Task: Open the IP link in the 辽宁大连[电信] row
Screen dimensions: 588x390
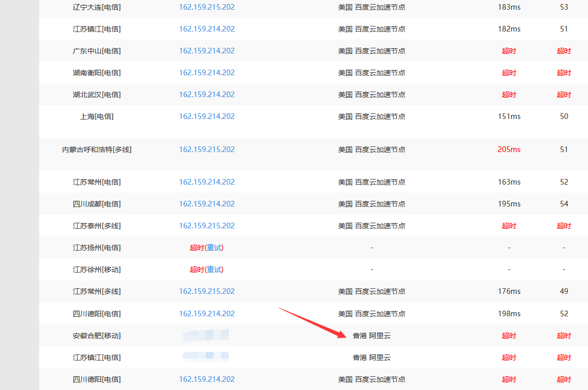Action: pos(206,7)
